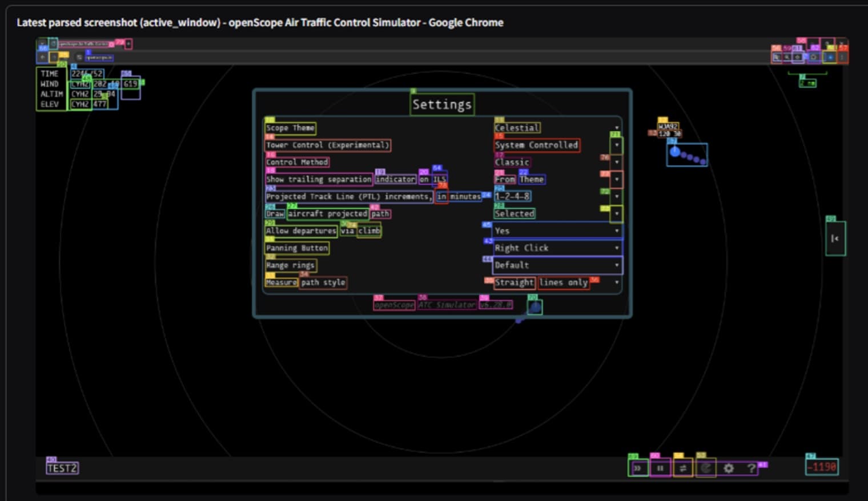Click the Control Method label
Image resolution: width=868 pixels, height=501 pixels.
pos(297,162)
